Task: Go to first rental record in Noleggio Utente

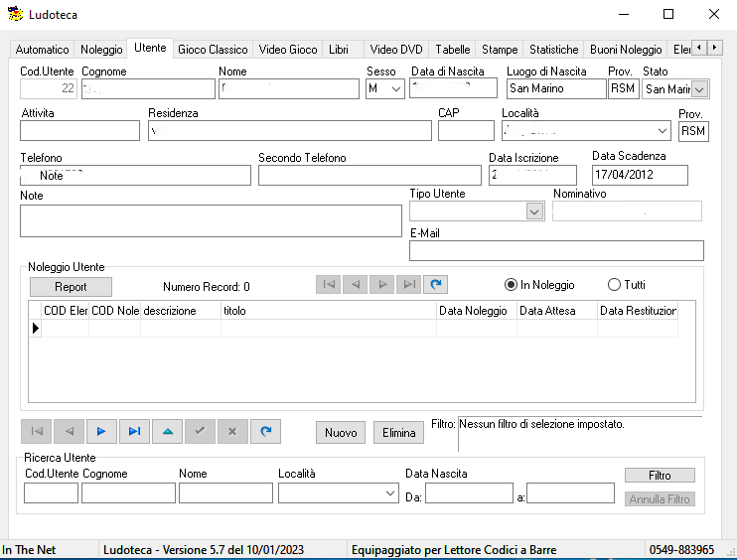Action: (x=329, y=284)
